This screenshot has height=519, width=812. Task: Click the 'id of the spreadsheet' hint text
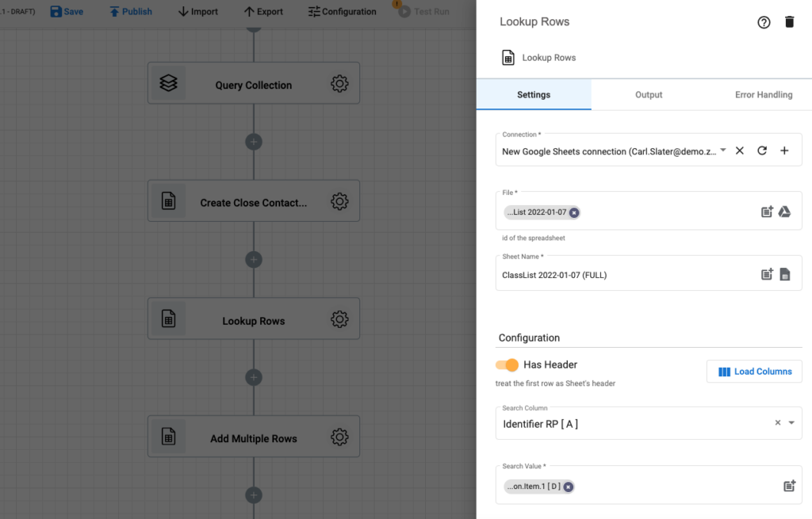point(534,238)
